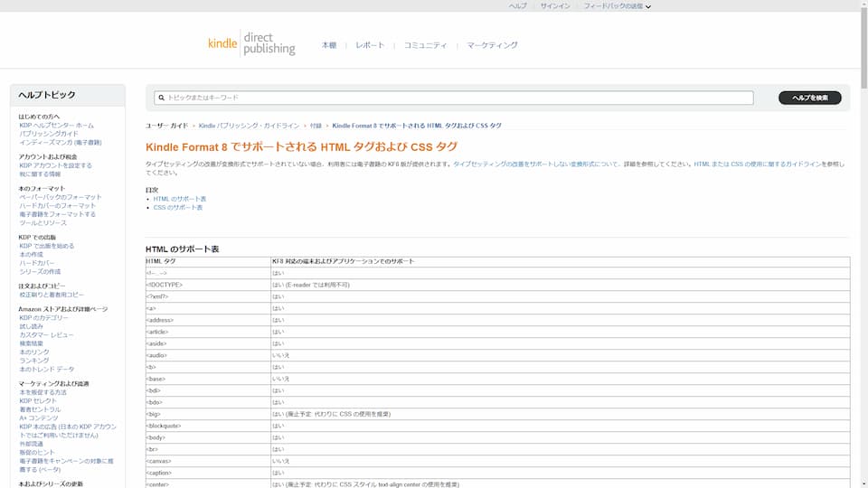Image resolution: width=868 pixels, height=488 pixels.
Task: Jump to HTML のサポート表 contents link
Action: point(179,199)
